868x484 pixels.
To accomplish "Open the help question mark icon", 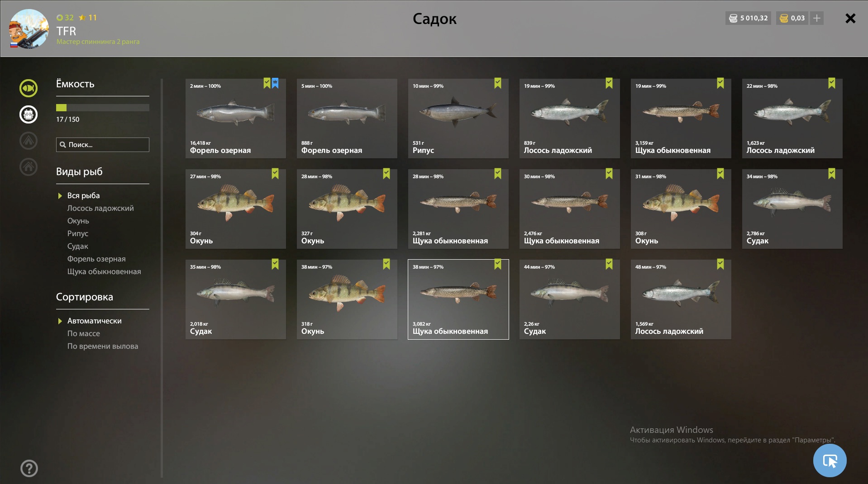I will (29, 469).
